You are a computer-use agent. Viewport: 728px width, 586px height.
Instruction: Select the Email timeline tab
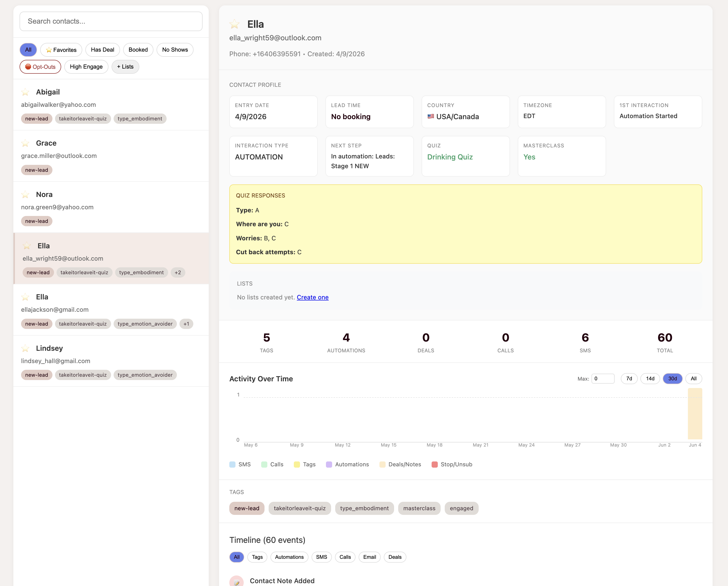click(369, 557)
